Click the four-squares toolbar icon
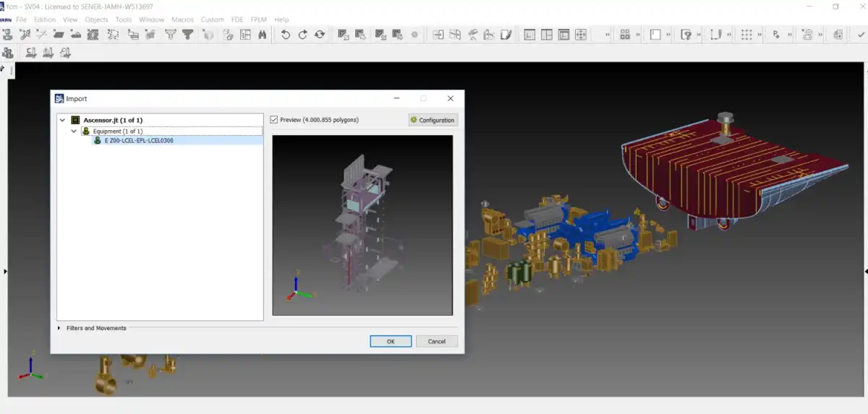This screenshot has width=868, height=414. coord(626,35)
